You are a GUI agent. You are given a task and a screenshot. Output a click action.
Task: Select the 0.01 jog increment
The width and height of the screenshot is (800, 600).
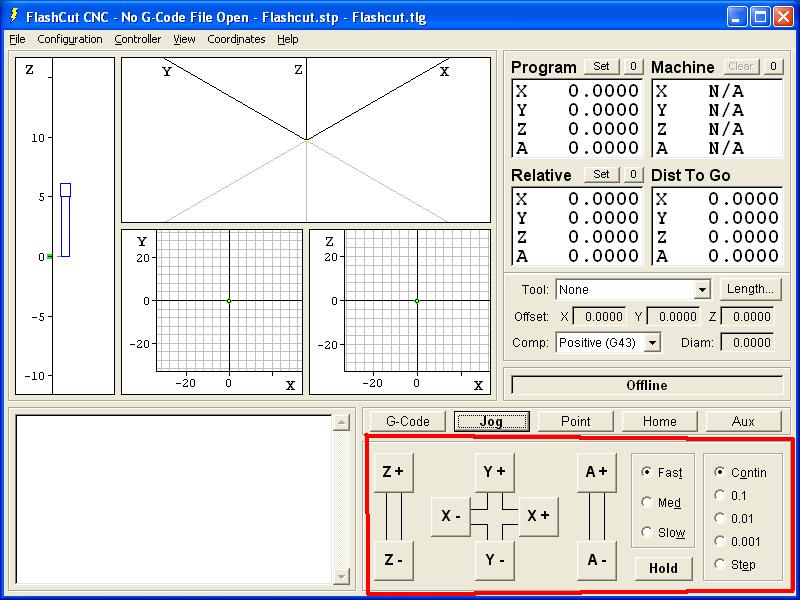coord(720,518)
